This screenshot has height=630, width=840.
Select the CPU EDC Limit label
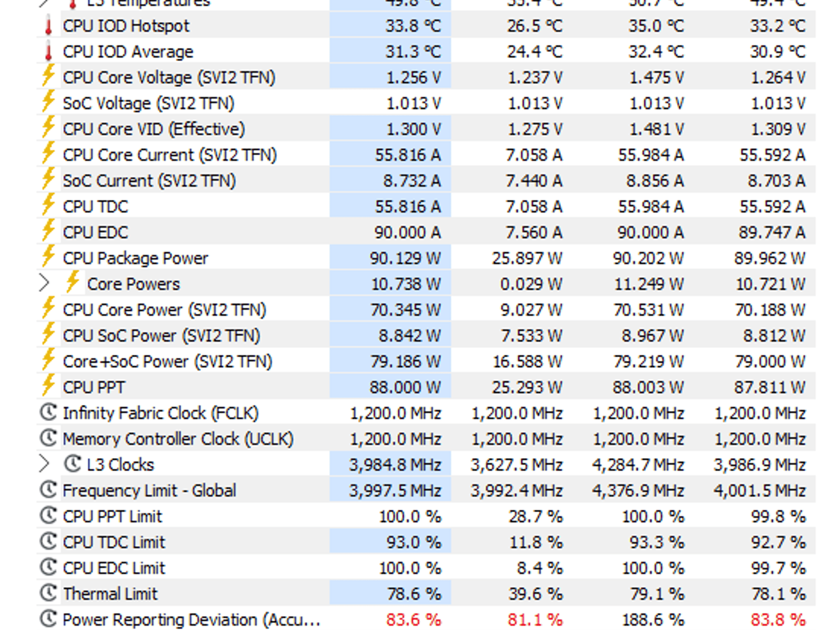114,568
